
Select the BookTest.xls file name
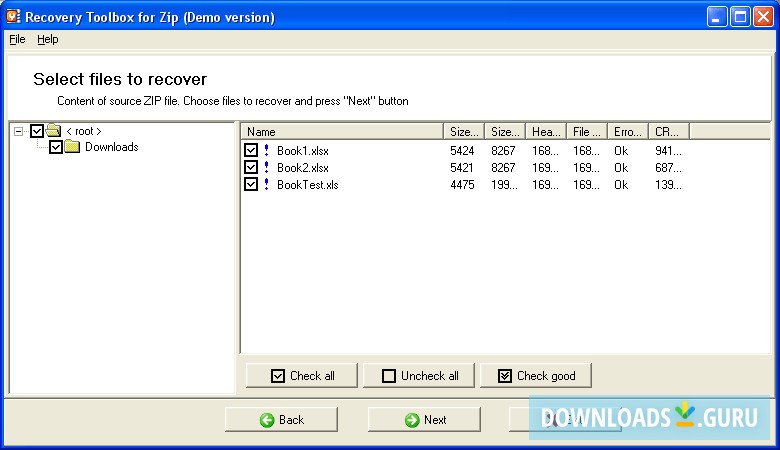pyautogui.click(x=307, y=184)
